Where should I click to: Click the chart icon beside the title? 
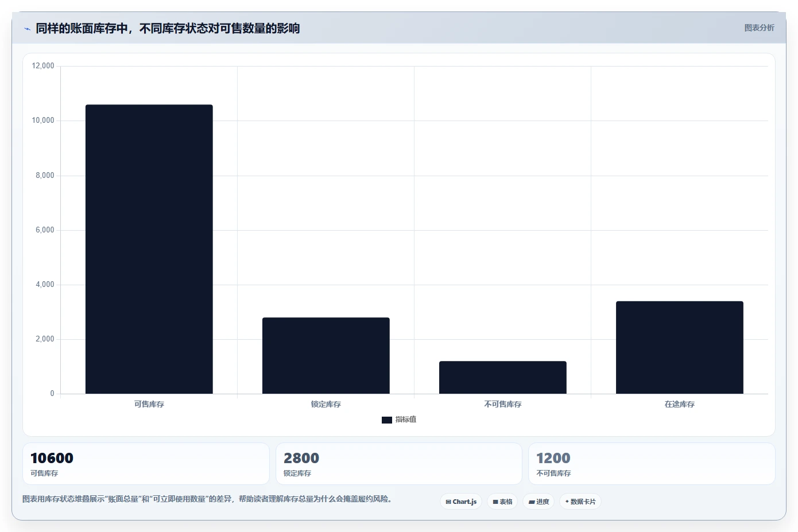coord(27,29)
